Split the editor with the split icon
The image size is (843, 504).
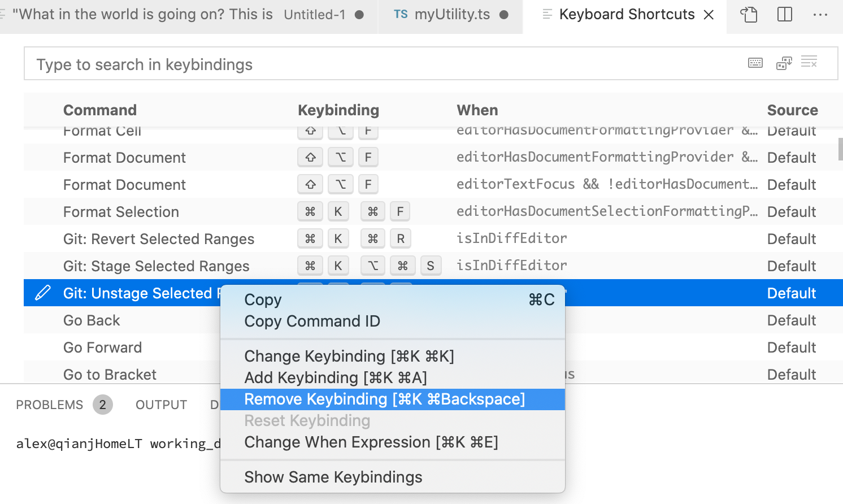pyautogui.click(x=784, y=15)
